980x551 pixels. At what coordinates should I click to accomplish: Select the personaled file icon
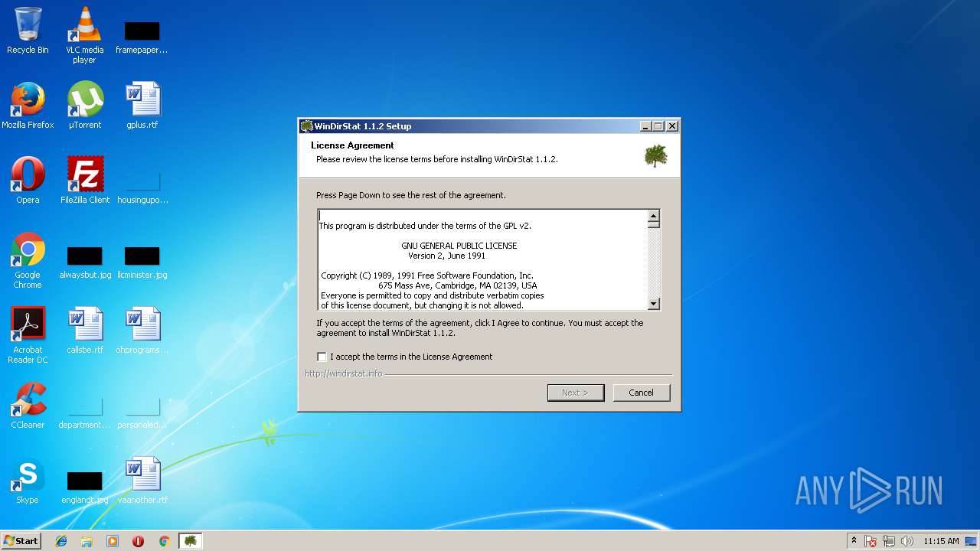tap(142, 412)
